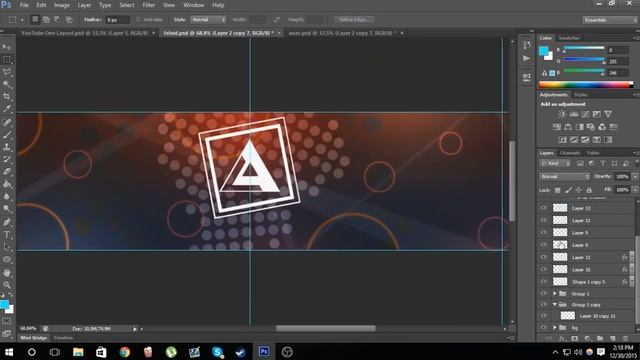Screen dimensions: 640x360
Task: Filter layers by type layers icon
Action: 603,164
